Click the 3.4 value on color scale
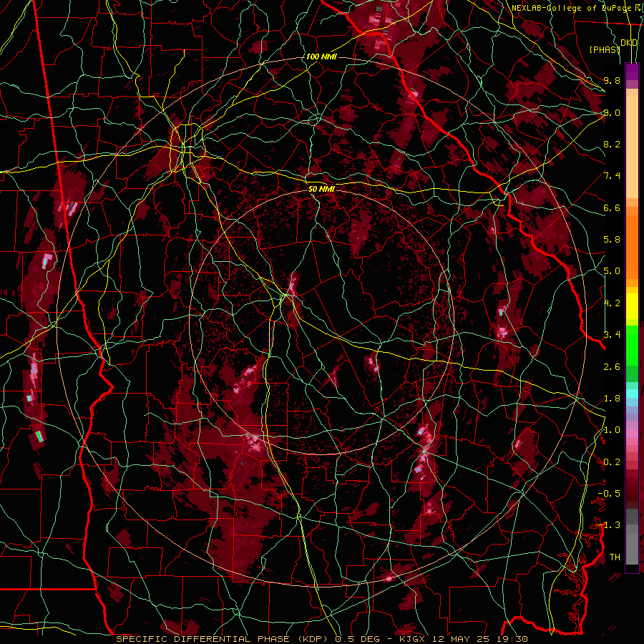Viewport: 644px width, 644px height. (x=612, y=335)
